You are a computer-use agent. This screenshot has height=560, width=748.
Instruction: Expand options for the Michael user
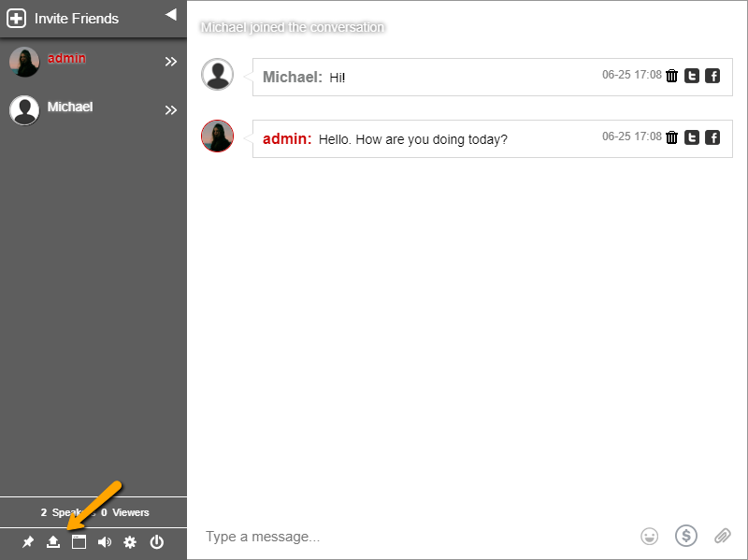(x=171, y=109)
